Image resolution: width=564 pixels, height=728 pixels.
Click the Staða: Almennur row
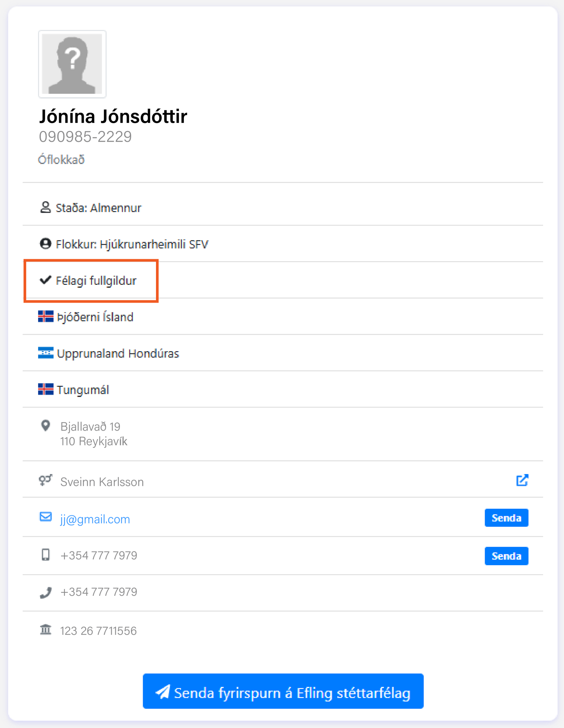point(98,208)
